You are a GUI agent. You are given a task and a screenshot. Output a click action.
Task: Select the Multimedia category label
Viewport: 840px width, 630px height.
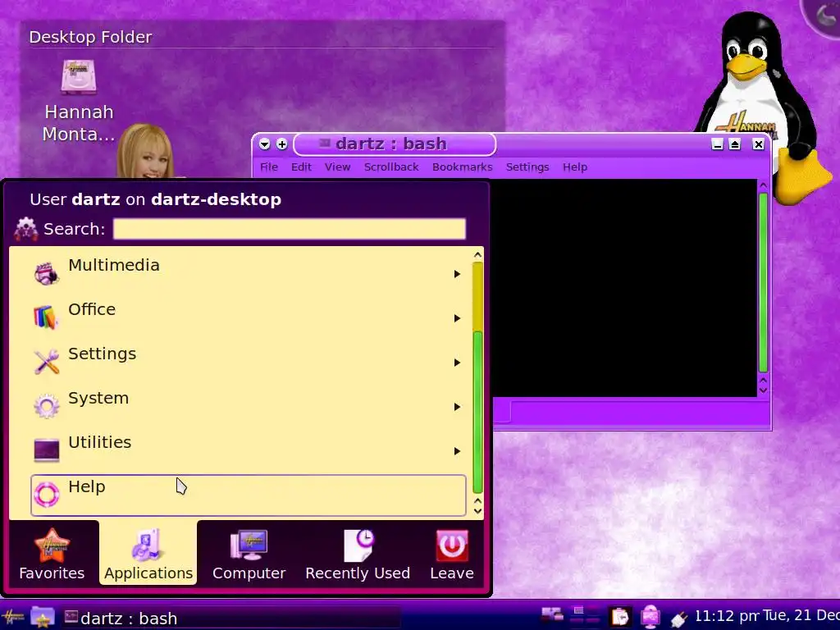pyautogui.click(x=113, y=265)
